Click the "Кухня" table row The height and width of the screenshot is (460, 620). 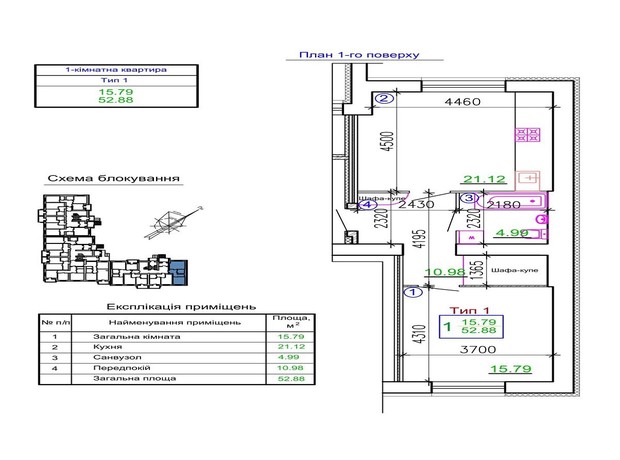177,347
